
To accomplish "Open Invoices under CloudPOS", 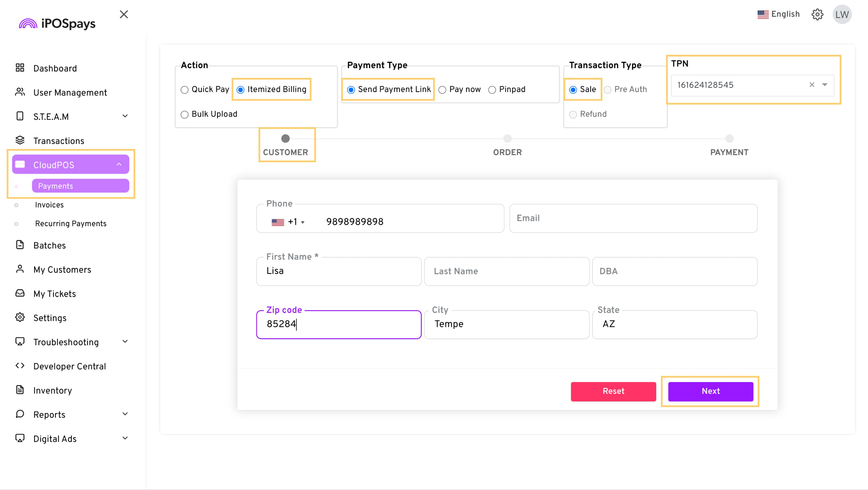I will click(x=49, y=205).
